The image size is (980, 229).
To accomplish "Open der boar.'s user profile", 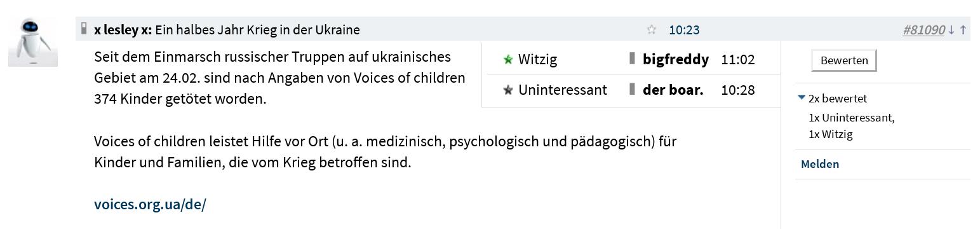I will pos(673,90).
